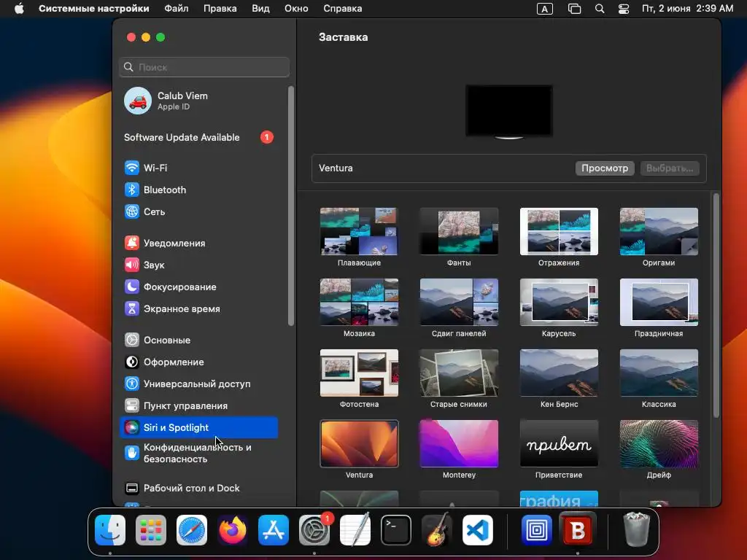Image resolution: width=747 pixels, height=560 pixels.
Task: Open Универсальный доступ accessibility settings
Action: [198, 384]
